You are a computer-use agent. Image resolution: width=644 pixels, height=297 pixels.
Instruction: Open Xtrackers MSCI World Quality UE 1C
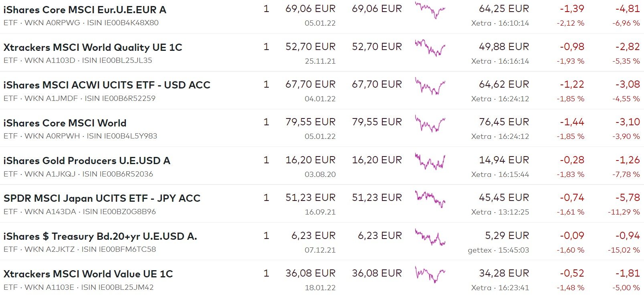93,47
